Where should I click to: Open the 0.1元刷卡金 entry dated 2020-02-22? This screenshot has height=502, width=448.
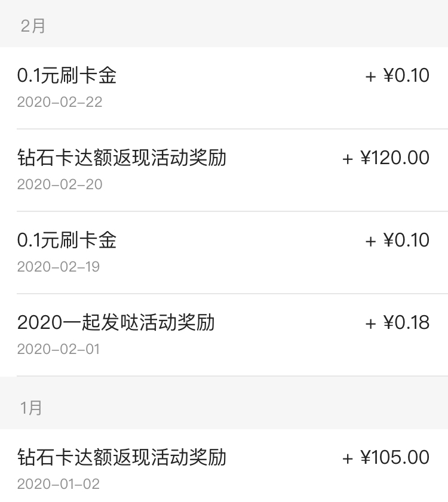point(224,88)
